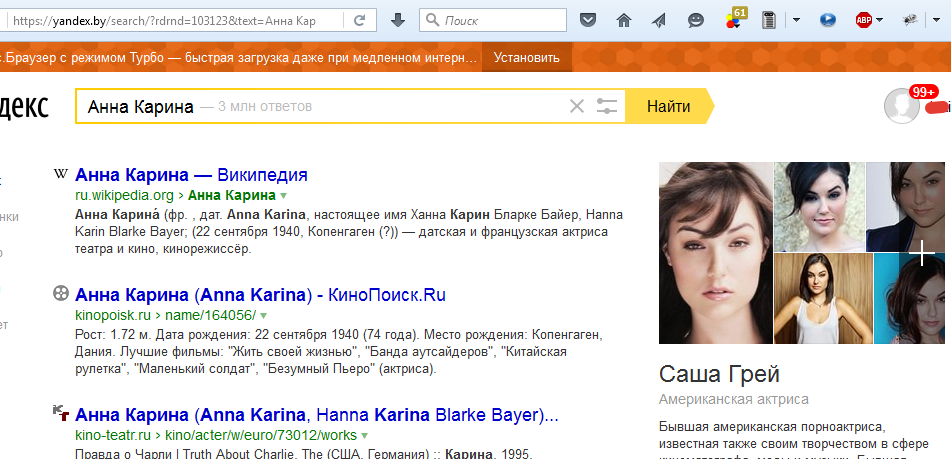Open Анна Карина КиноПоиск.Ru result
951x459 pixels.
[260, 295]
